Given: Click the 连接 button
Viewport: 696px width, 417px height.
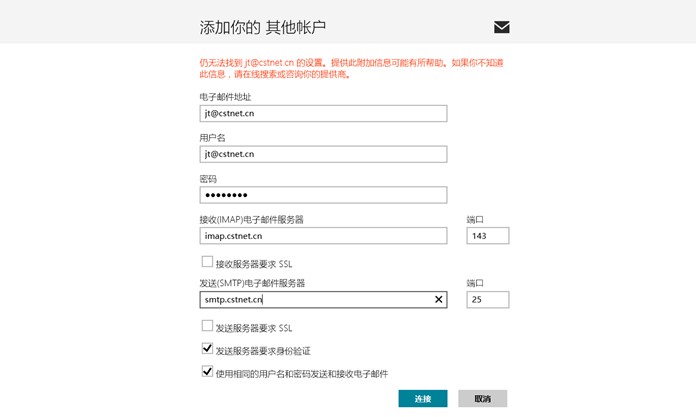Looking at the screenshot, I should 423,399.
